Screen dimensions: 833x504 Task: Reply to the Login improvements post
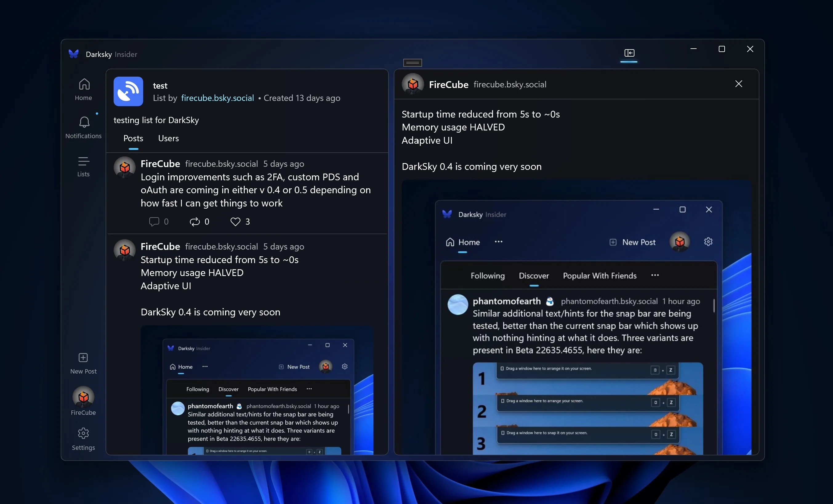159,222
